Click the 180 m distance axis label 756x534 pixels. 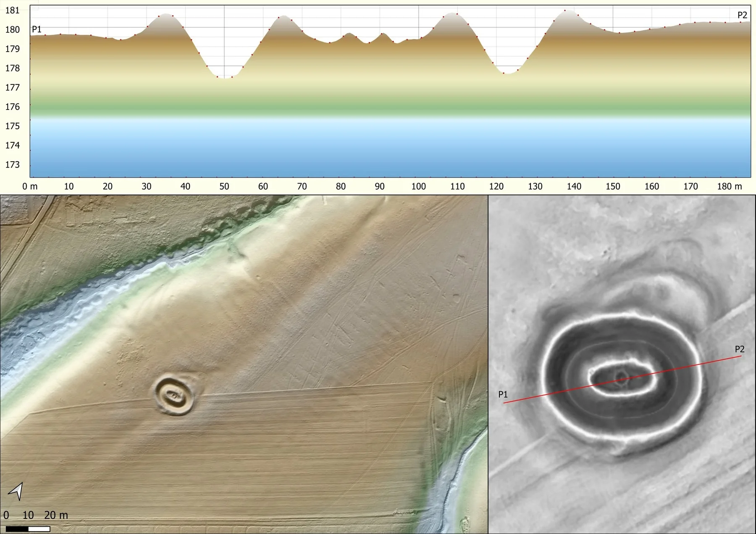point(730,186)
